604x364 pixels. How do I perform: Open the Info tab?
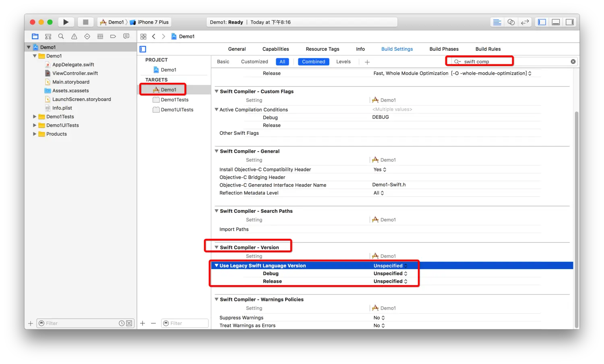360,49
